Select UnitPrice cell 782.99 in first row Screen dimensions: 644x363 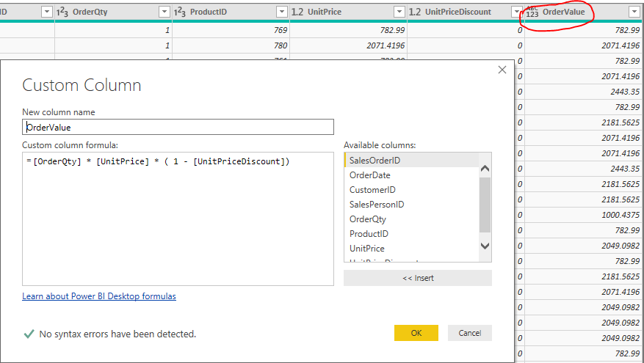[x=348, y=30]
